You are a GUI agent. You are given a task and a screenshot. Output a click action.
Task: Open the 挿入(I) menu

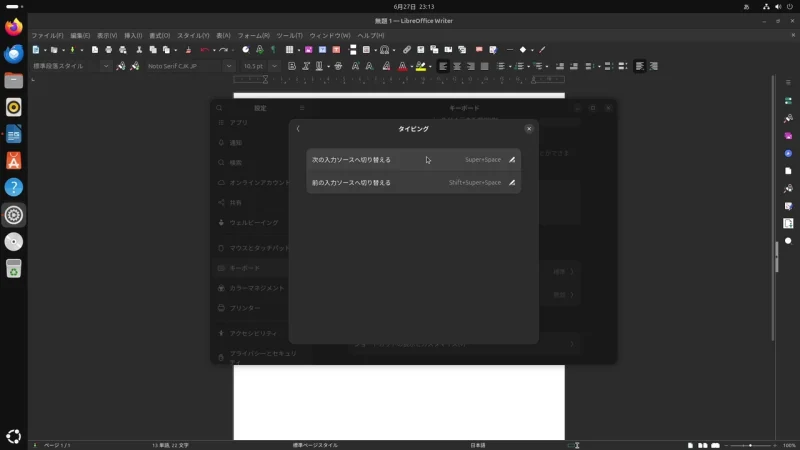coord(133,36)
